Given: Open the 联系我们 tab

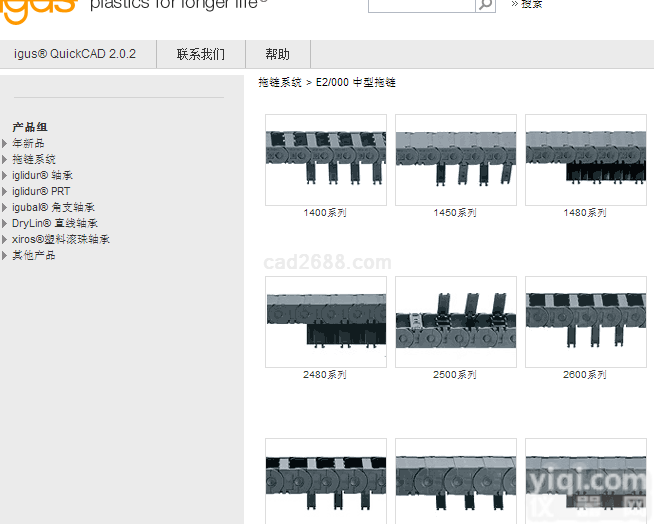Looking at the screenshot, I should coord(201,54).
